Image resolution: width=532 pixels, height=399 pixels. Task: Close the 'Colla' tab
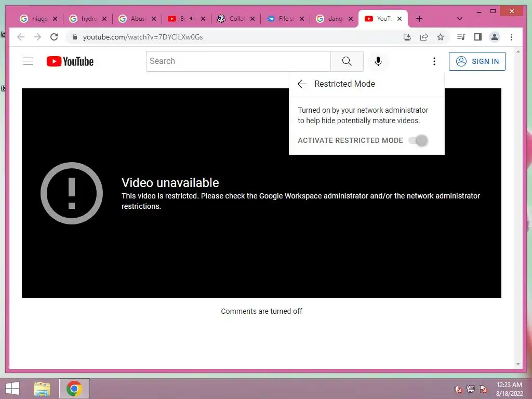tap(252, 19)
